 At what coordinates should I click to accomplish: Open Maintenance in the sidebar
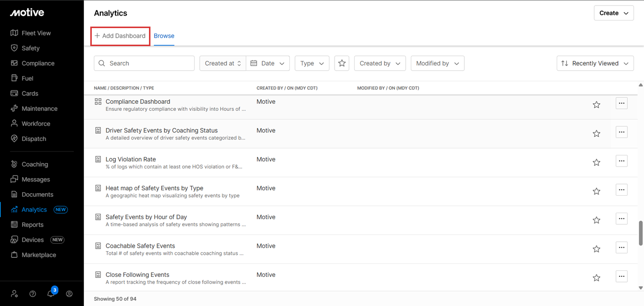pyautogui.click(x=39, y=108)
